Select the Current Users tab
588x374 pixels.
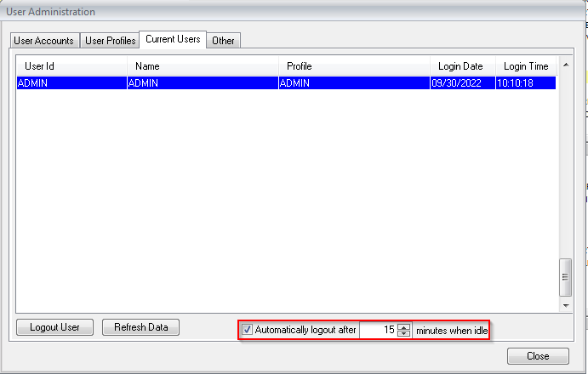point(173,39)
